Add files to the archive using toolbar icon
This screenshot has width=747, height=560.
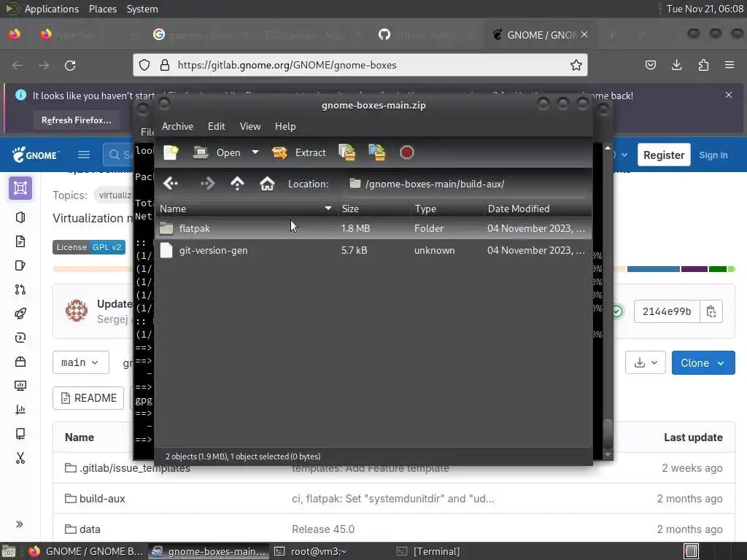pos(347,152)
